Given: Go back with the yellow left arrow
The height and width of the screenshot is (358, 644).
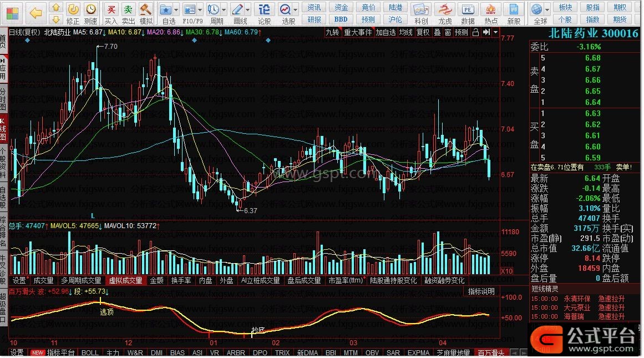Looking at the screenshot, I should [36, 13].
